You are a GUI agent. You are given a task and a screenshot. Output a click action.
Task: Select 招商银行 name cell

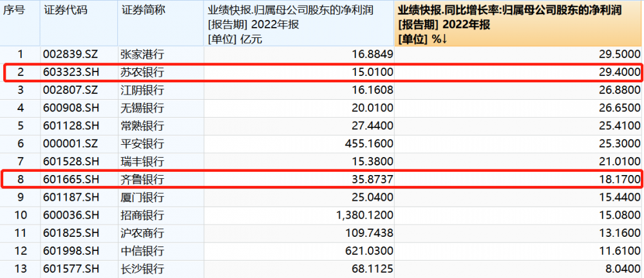(142, 215)
